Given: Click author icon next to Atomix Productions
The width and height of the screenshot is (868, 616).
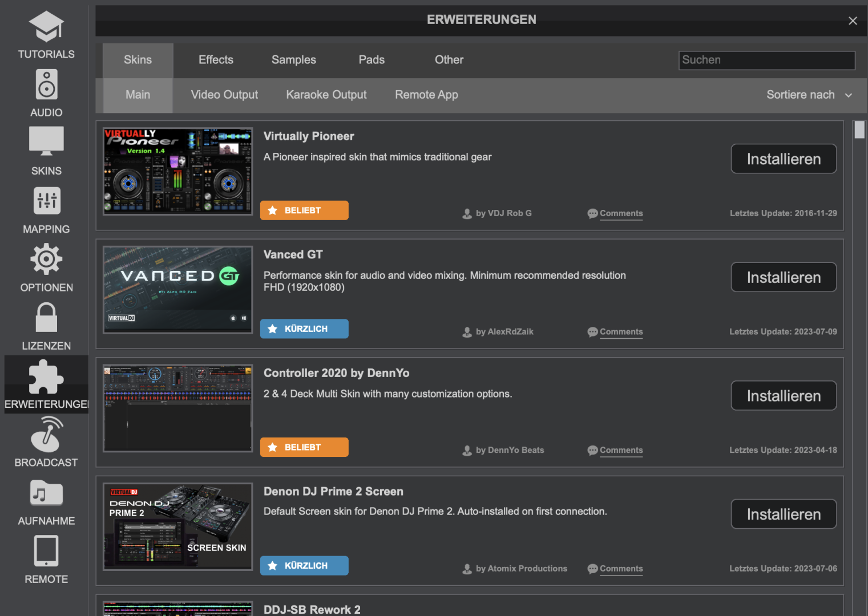Looking at the screenshot, I should coord(467,569).
